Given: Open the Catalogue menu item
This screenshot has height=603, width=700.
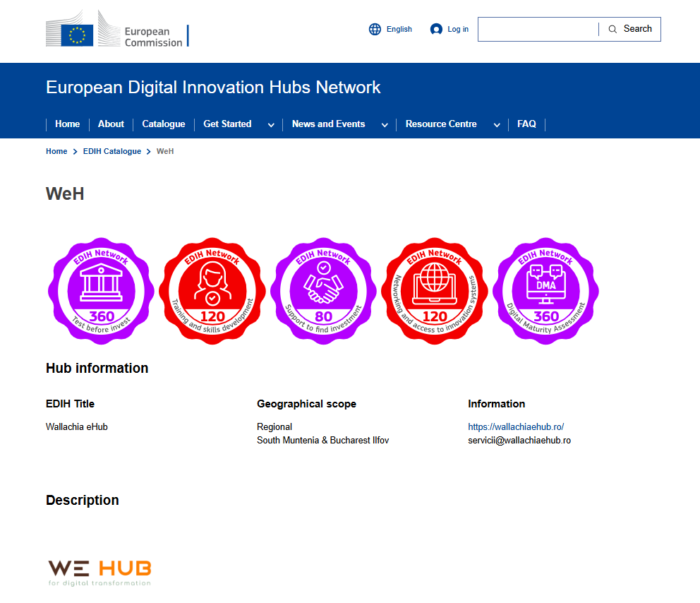Looking at the screenshot, I should point(163,124).
